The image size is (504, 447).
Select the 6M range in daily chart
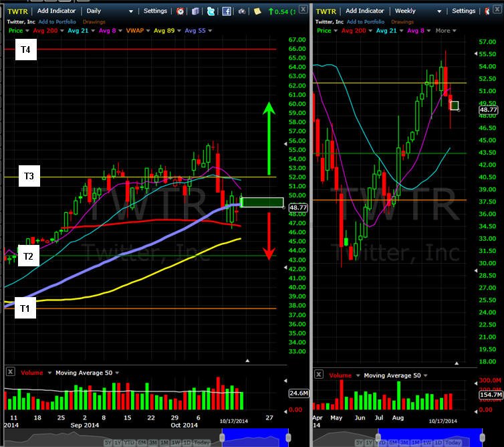[142, 443]
